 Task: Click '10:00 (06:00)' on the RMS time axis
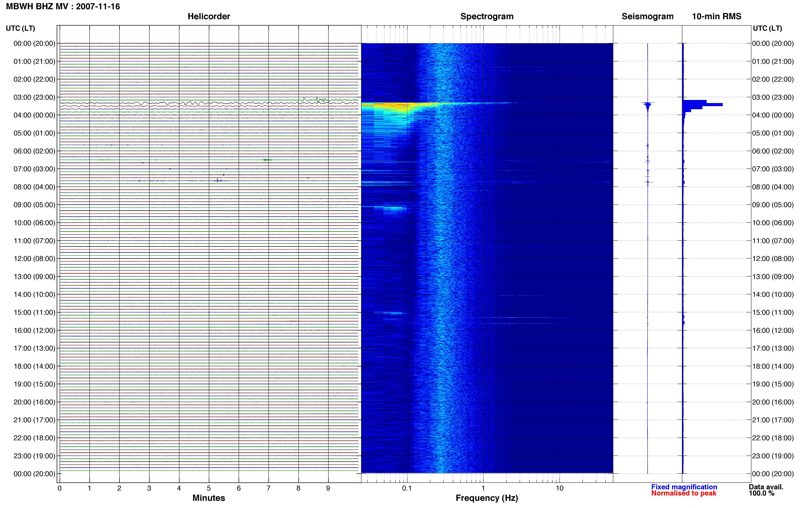[x=773, y=223]
